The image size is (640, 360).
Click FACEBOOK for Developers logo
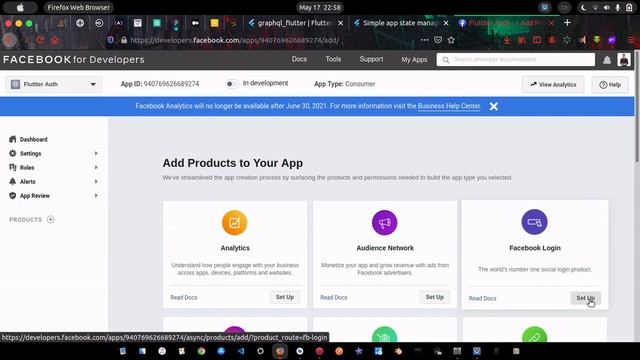pyautogui.click(x=74, y=60)
